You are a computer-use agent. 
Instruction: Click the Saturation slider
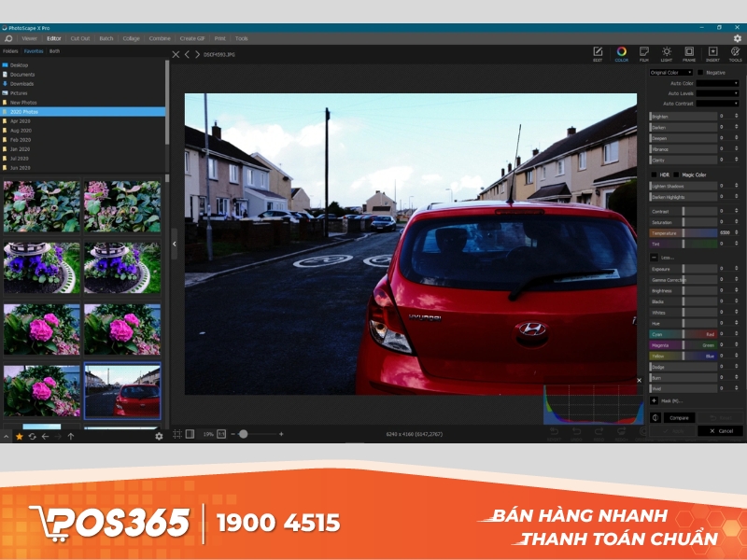tap(684, 222)
